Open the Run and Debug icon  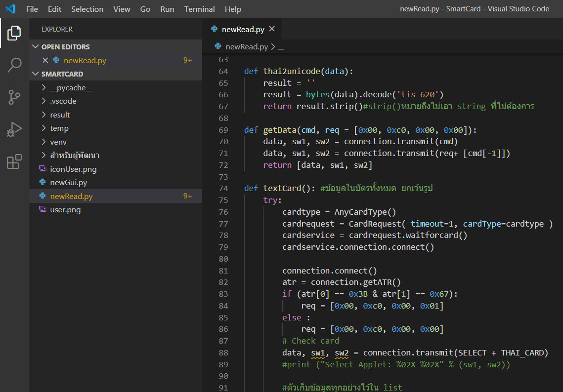point(14,130)
